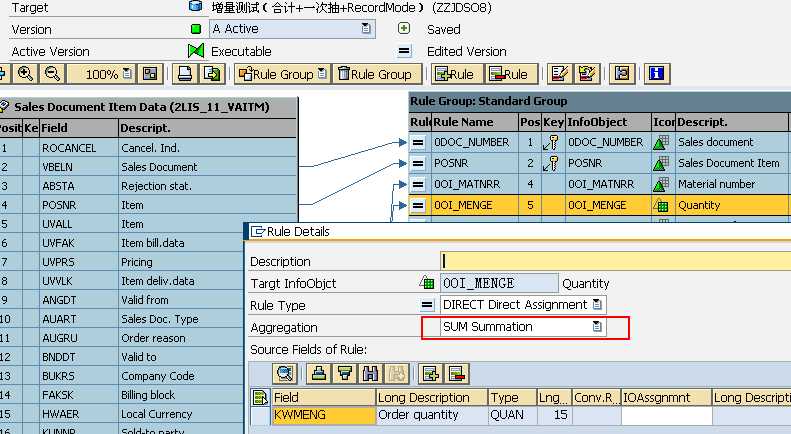The image size is (791, 434).
Task: Click the Rule Name column header
Action: [475, 122]
